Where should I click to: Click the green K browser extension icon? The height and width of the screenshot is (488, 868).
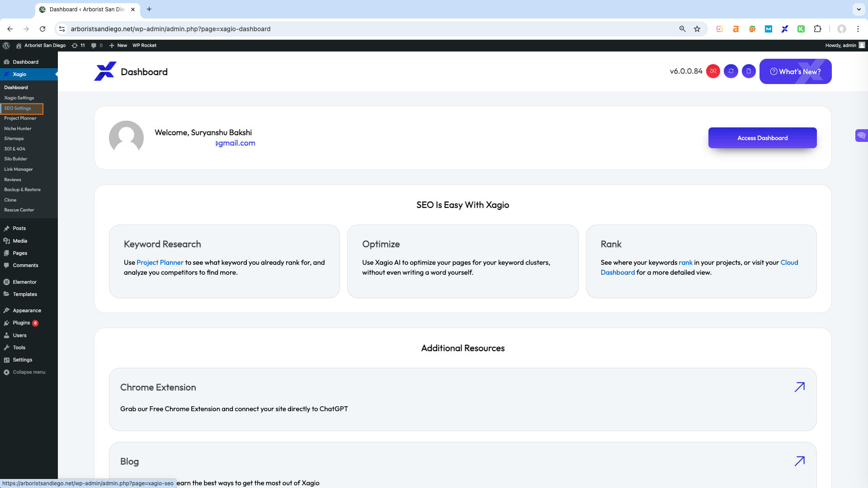(x=801, y=29)
